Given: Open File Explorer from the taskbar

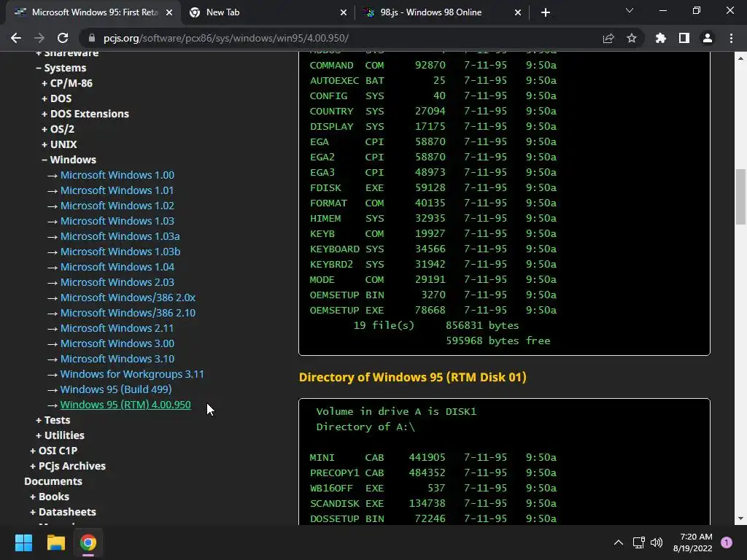Looking at the screenshot, I should coord(55,542).
